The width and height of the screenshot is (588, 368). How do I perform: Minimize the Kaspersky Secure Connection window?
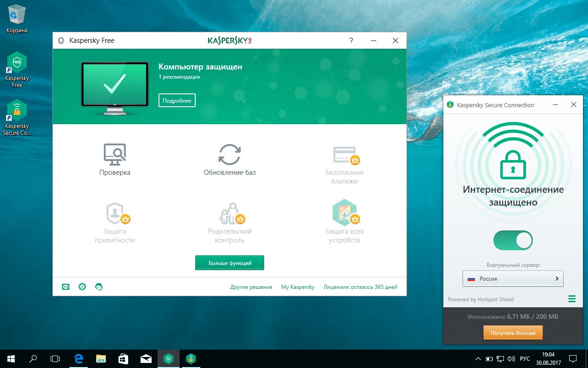(x=555, y=105)
